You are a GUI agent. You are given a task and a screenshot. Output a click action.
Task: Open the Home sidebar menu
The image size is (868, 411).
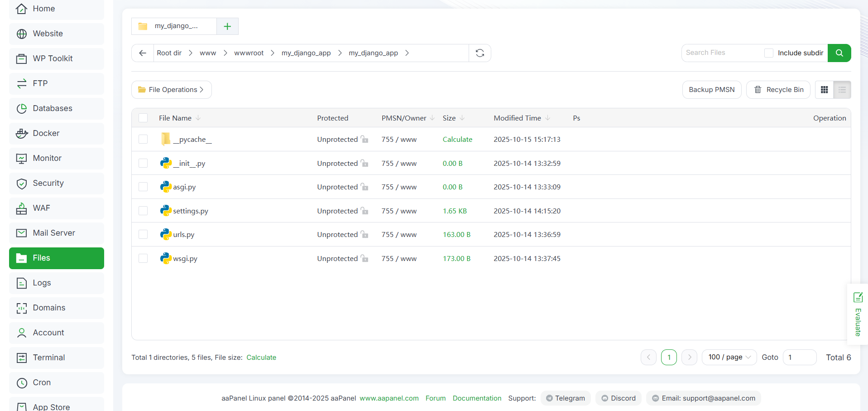point(57,9)
